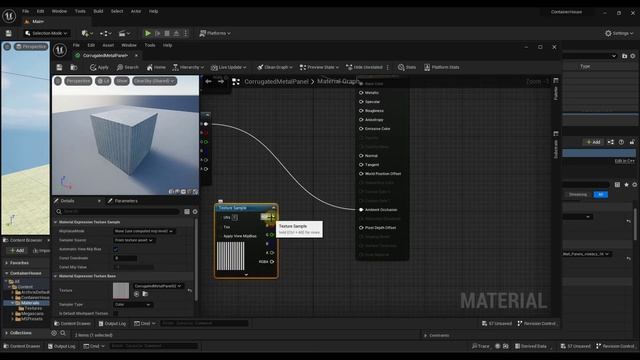Navigate forward in material graph

coord(221,82)
